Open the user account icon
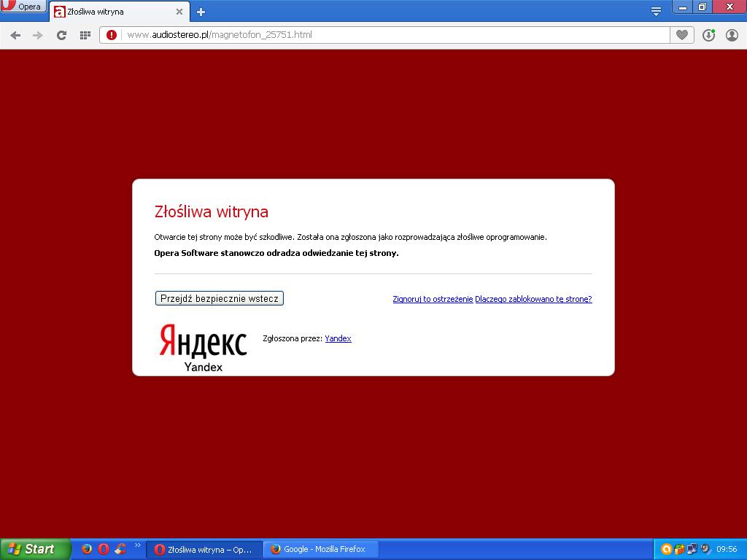The width and height of the screenshot is (747, 560). (732, 35)
